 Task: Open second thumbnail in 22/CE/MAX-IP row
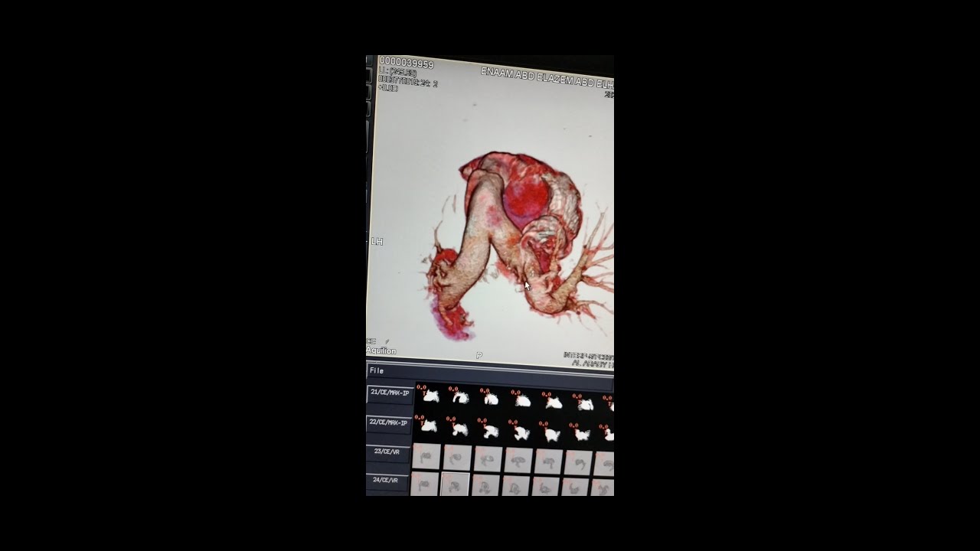[459, 427]
